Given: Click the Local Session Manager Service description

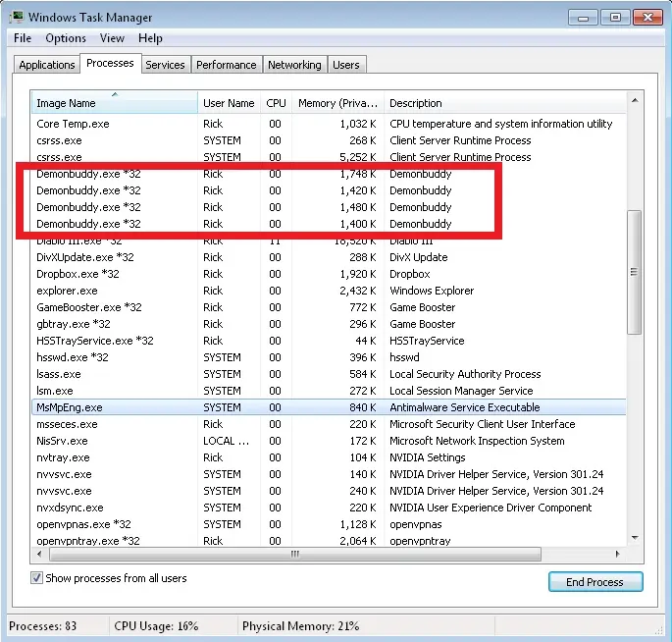Looking at the screenshot, I should click(461, 391).
